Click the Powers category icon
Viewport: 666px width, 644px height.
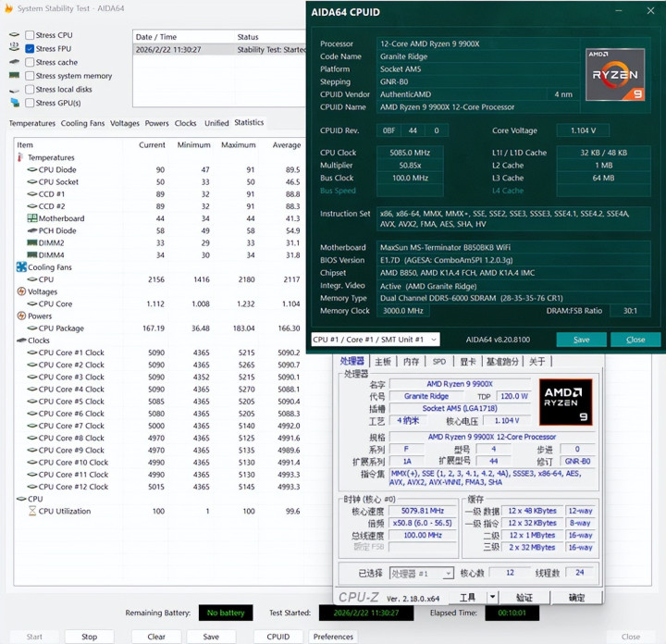point(21,316)
